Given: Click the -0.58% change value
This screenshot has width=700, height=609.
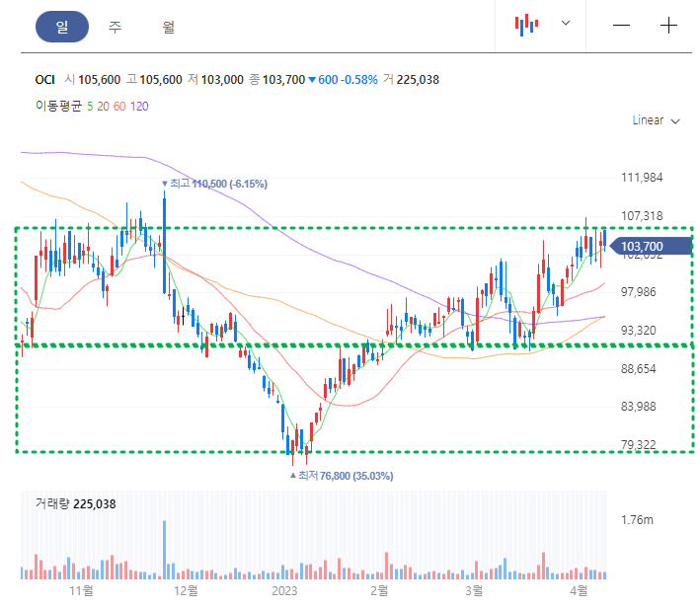Looking at the screenshot, I should 359,80.
